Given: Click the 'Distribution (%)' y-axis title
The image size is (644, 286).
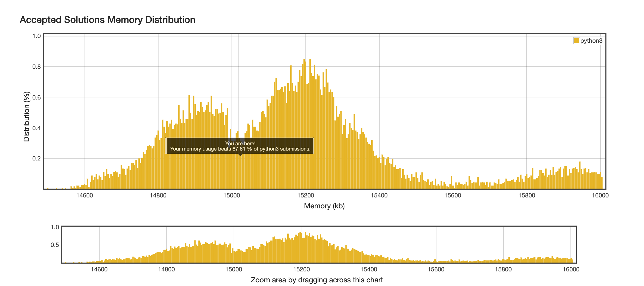Looking at the screenshot, I should pos(27,116).
